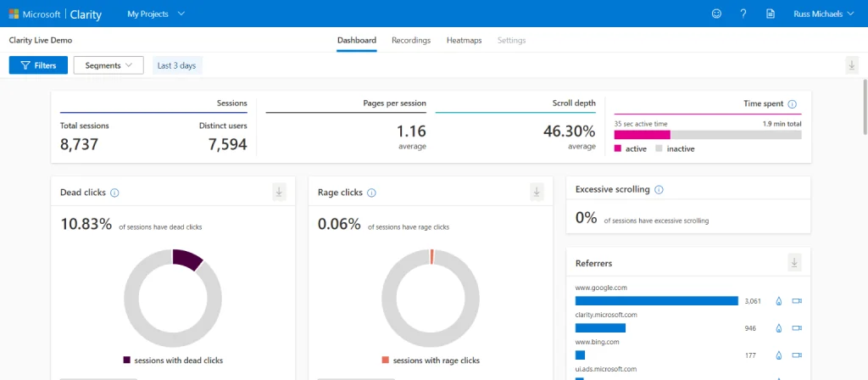Viewport: 868px width, 380px height.
Task: Show Excessive scrolling info icon
Action: click(659, 189)
